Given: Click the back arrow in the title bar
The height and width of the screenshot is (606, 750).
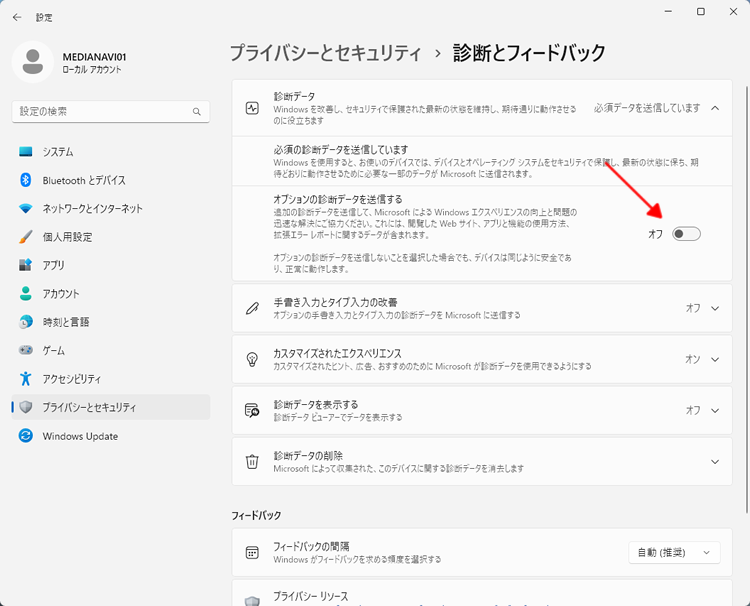Looking at the screenshot, I should (17, 17).
